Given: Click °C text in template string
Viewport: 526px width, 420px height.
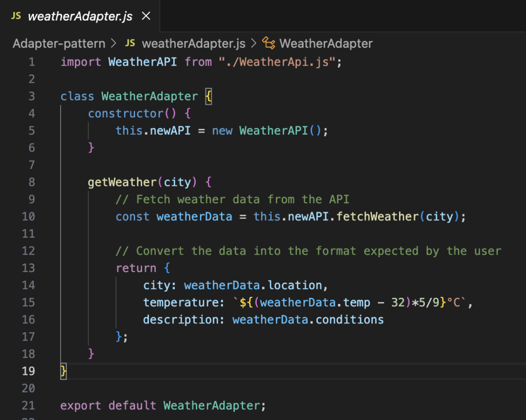Looking at the screenshot, I should 453,302.
